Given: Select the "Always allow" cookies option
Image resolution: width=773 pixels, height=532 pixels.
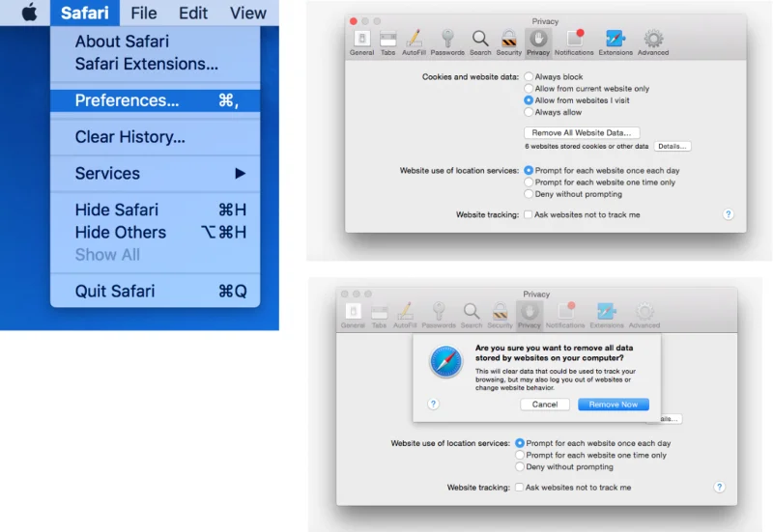Looking at the screenshot, I should coord(529,112).
